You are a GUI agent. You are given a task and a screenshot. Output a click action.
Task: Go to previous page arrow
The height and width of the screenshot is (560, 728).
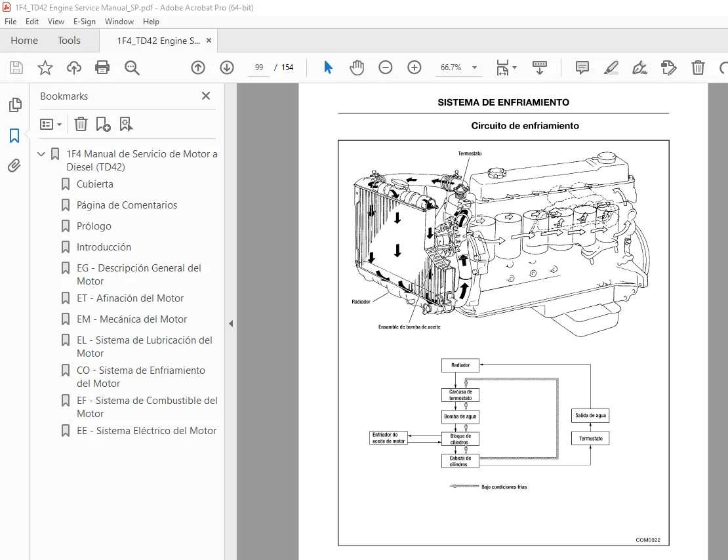tap(198, 68)
